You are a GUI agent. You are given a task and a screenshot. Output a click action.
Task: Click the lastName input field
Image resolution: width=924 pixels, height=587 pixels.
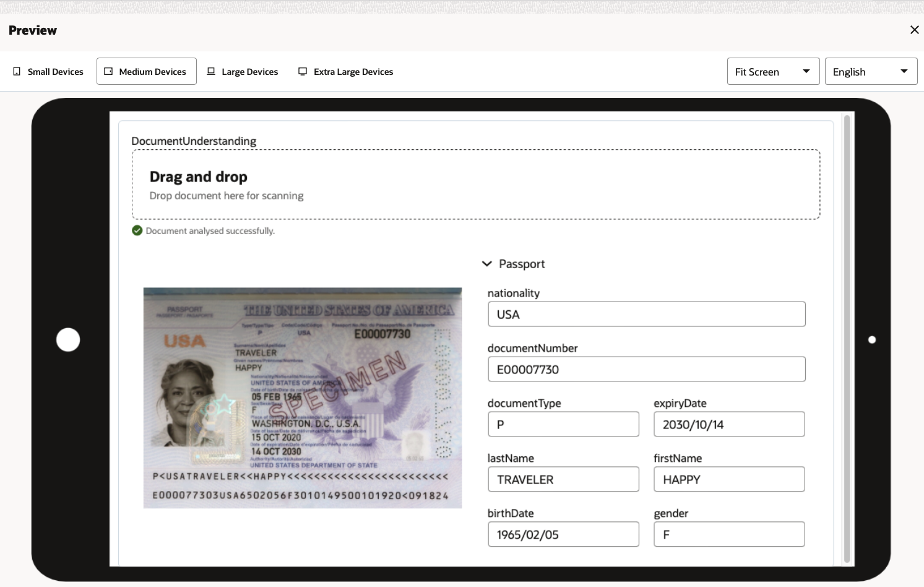coord(563,479)
